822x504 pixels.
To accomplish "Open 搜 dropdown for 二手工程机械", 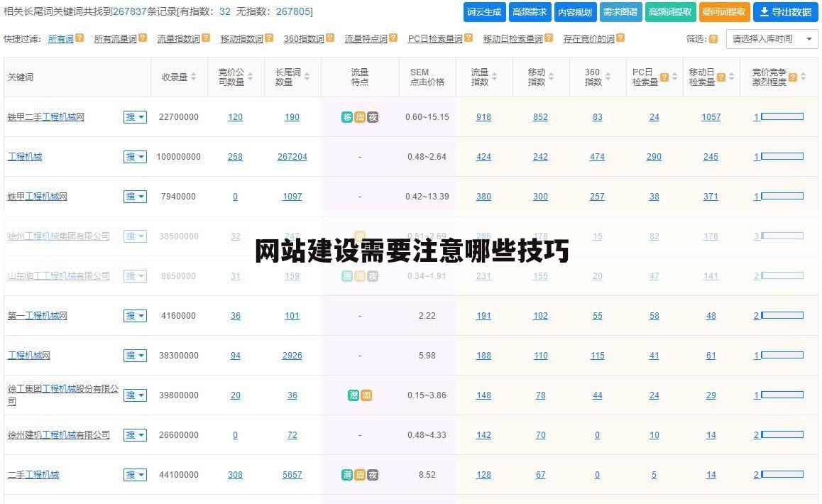I will point(135,475).
